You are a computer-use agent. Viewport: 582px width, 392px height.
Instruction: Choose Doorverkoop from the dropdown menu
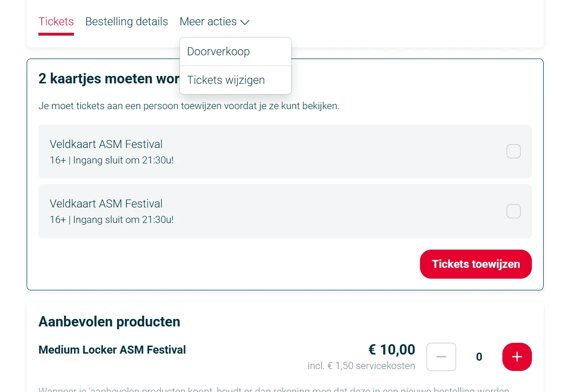pos(219,52)
